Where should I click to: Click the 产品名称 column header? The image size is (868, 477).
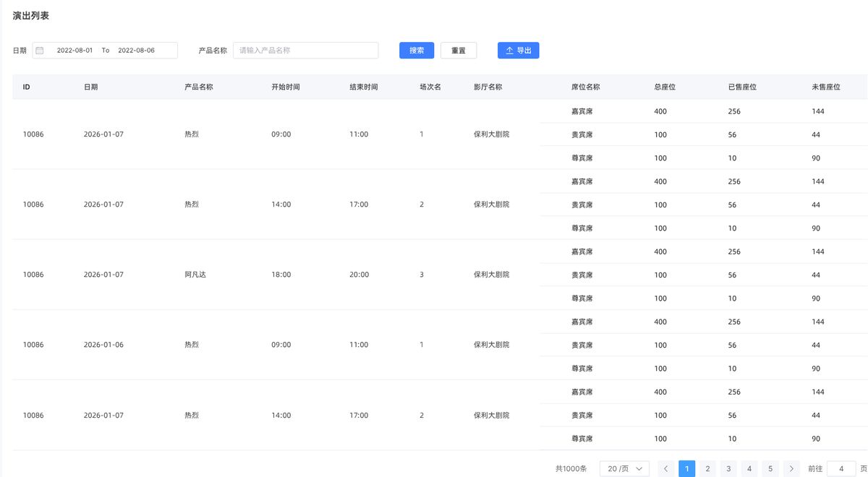pos(199,87)
